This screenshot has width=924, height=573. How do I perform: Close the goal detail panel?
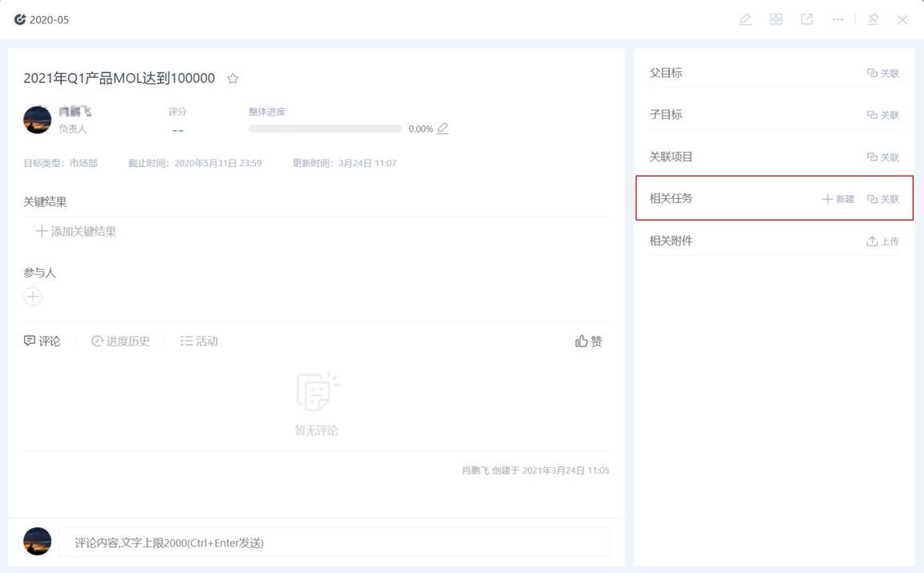(x=902, y=20)
